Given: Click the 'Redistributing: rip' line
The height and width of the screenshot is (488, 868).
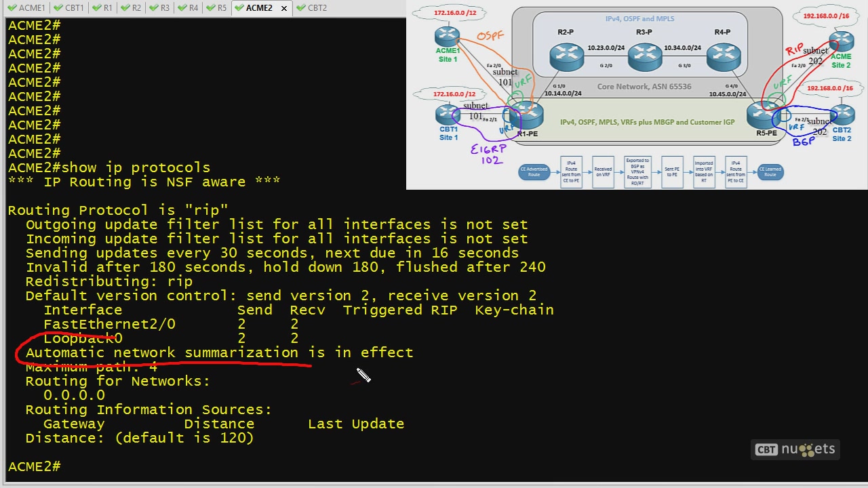Looking at the screenshot, I should (109, 281).
